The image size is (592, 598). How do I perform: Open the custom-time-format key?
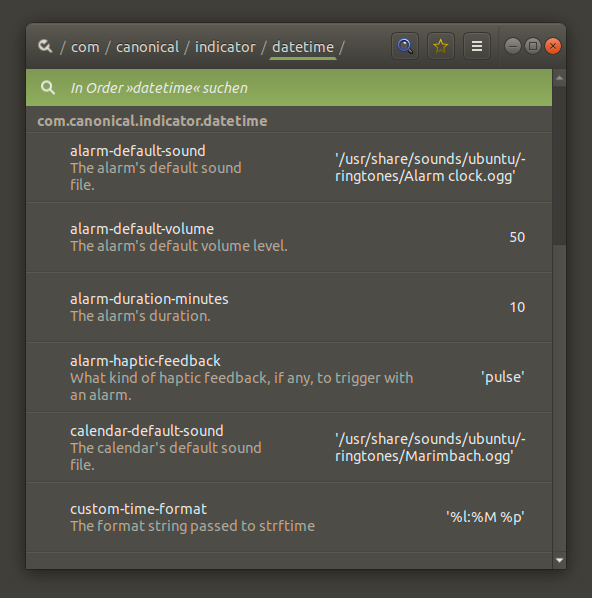click(x=289, y=517)
